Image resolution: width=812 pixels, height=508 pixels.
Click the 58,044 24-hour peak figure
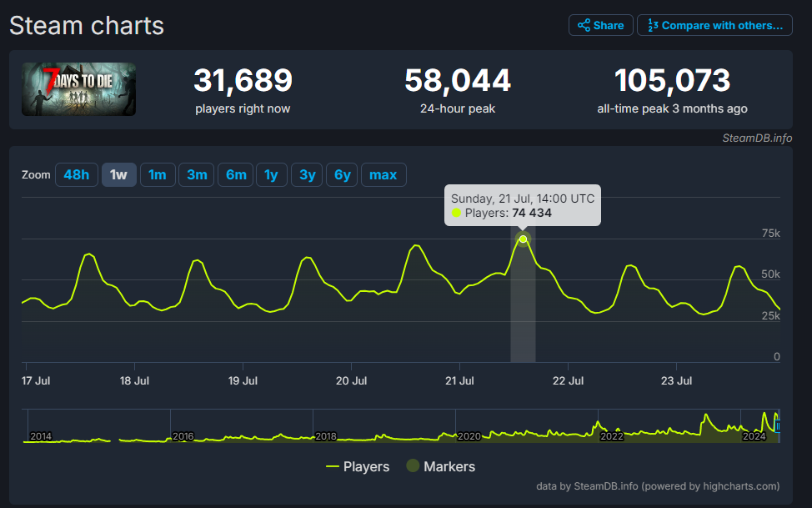pos(458,80)
